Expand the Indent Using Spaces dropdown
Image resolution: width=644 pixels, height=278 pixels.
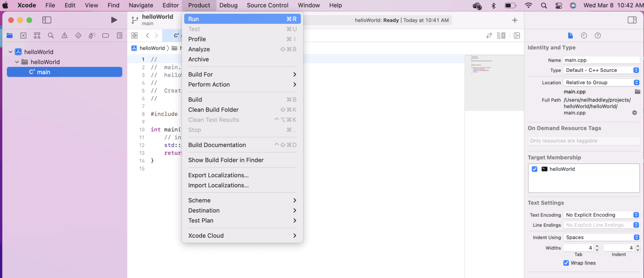[x=602, y=237]
